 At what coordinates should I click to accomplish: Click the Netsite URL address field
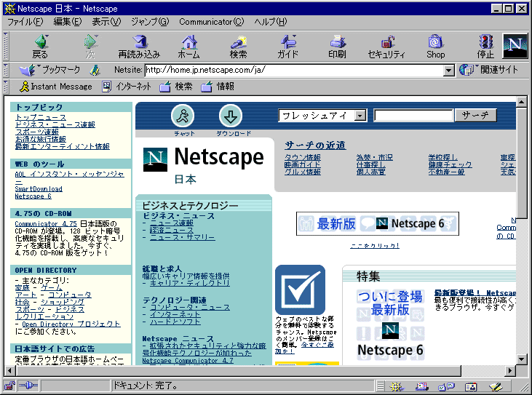tap(294, 70)
